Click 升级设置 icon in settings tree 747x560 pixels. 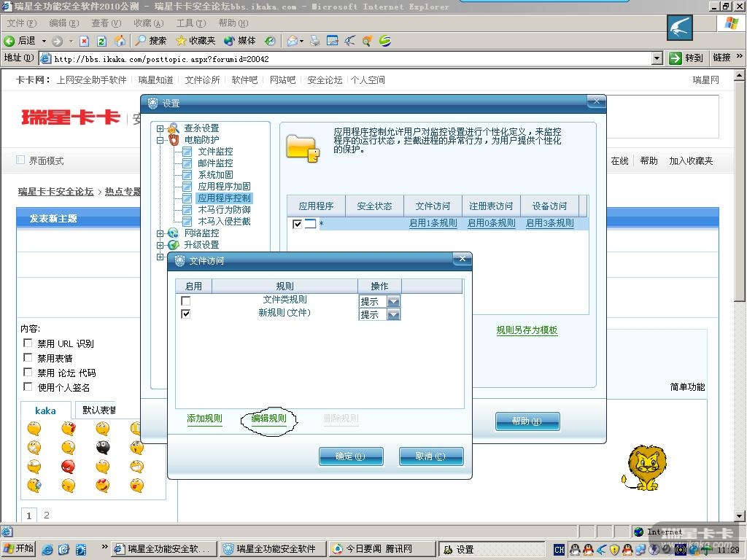174,245
